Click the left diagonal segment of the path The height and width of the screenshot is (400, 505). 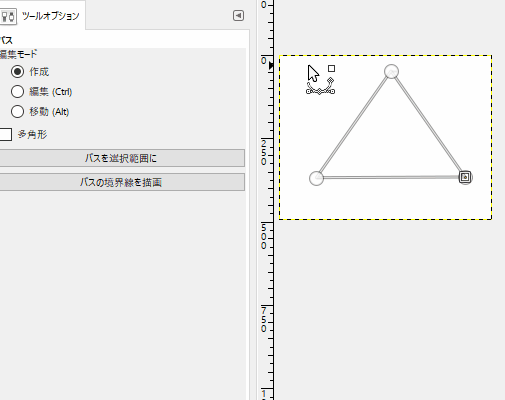(354, 125)
